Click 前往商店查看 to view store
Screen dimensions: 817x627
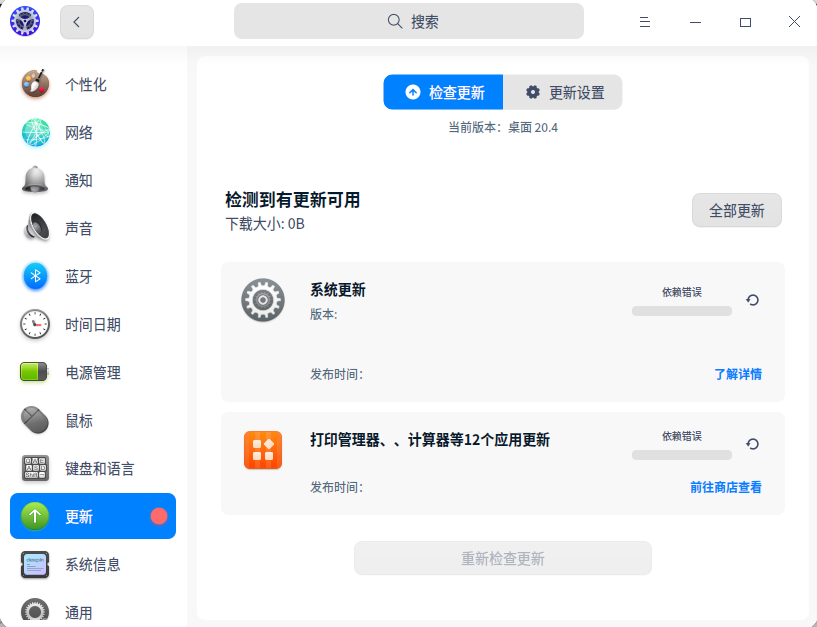tap(727, 487)
